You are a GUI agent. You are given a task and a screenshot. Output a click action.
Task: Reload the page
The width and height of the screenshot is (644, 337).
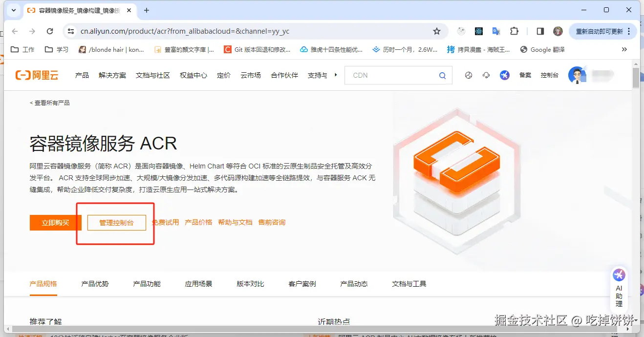pos(50,31)
